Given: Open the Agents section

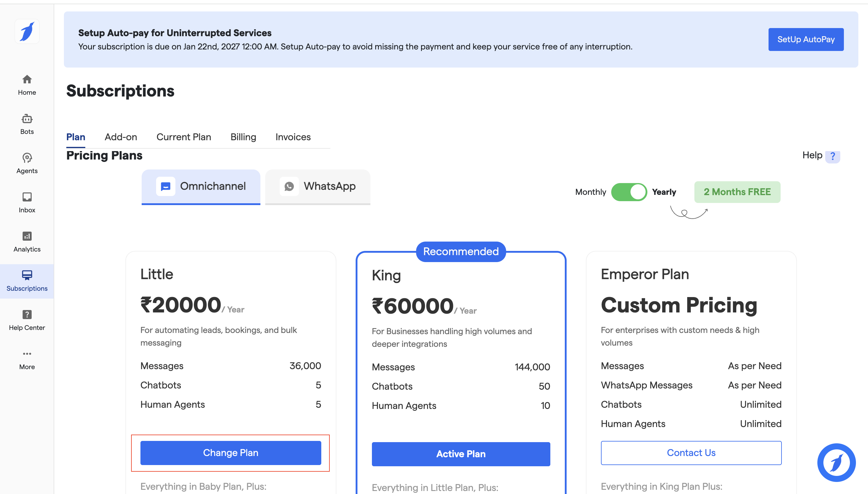Looking at the screenshot, I should [27, 163].
